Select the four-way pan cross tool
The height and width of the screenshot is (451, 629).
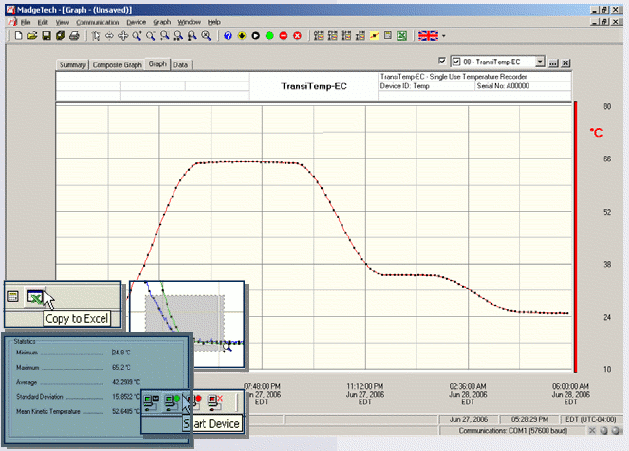point(123,36)
